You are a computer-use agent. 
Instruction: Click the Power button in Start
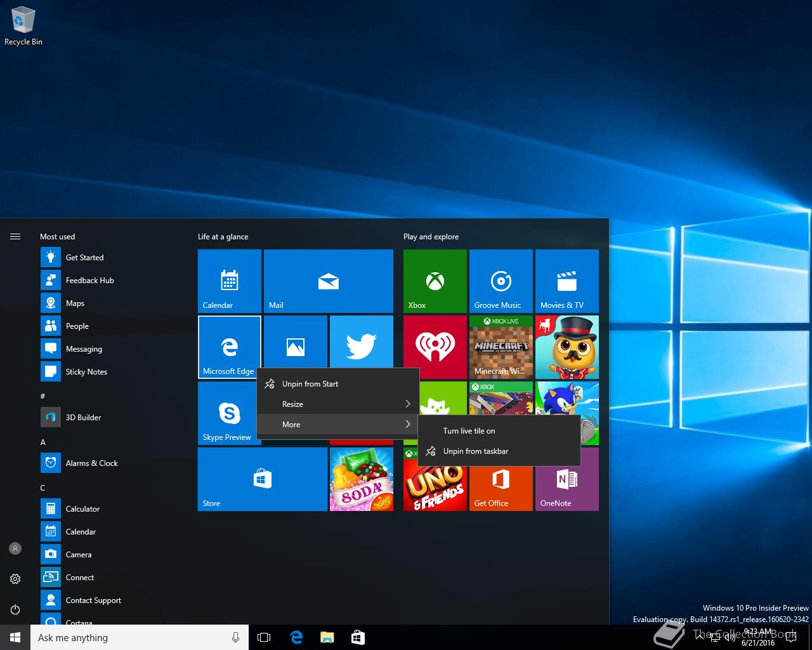tap(15, 609)
